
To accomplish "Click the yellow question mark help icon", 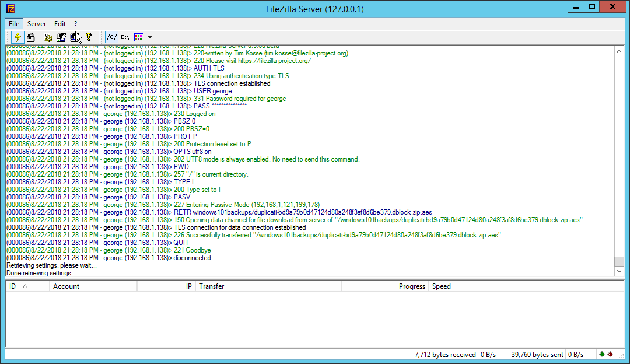I will coord(89,37).
